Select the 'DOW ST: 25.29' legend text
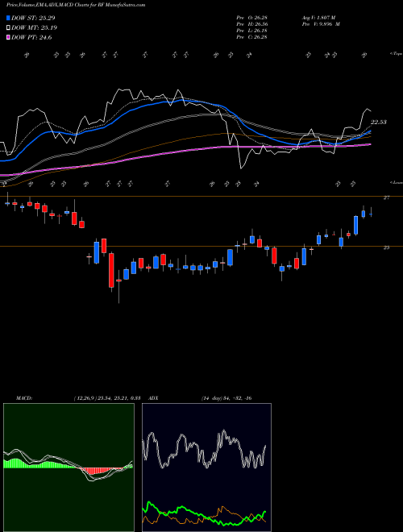The image size is (403, 532). click(33, 18)
